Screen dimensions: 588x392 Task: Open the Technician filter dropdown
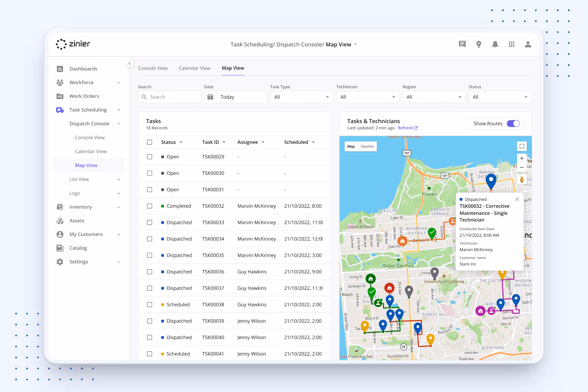pyautogui.click(x=368, y=97)
